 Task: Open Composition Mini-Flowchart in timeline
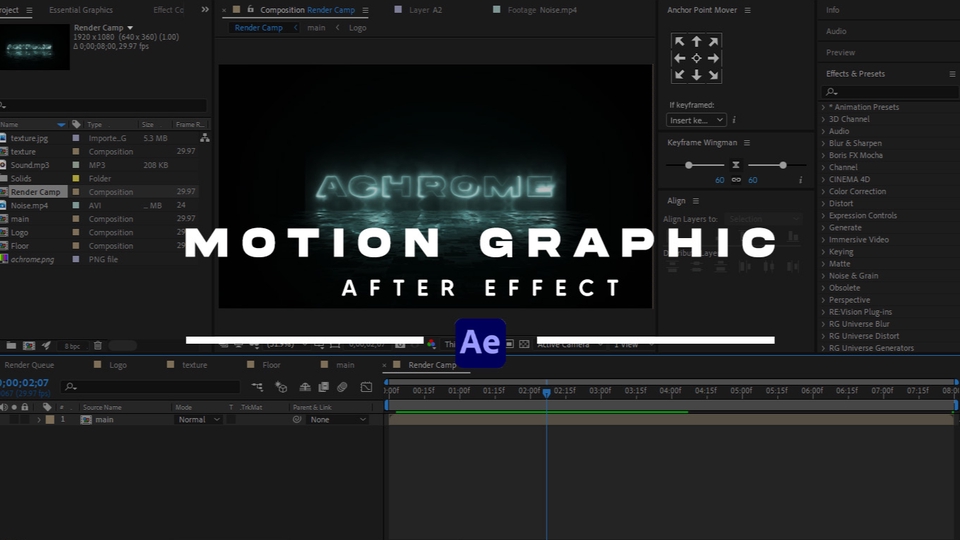(257, 387)
